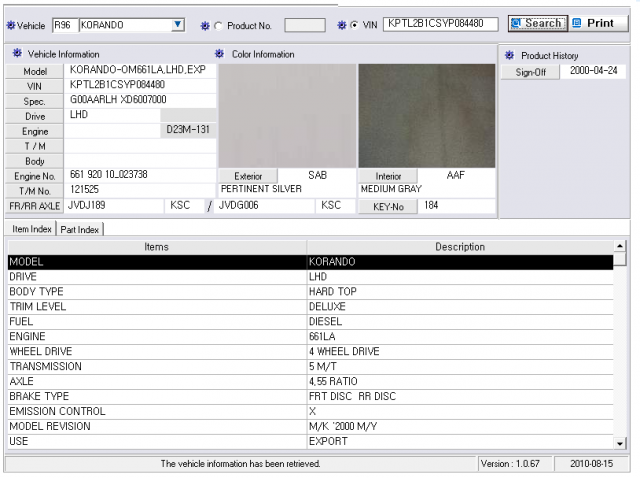Click the gear icon beside Vehicle label
The height and width of the screenshot is (478, 640).
coord(11,25)
